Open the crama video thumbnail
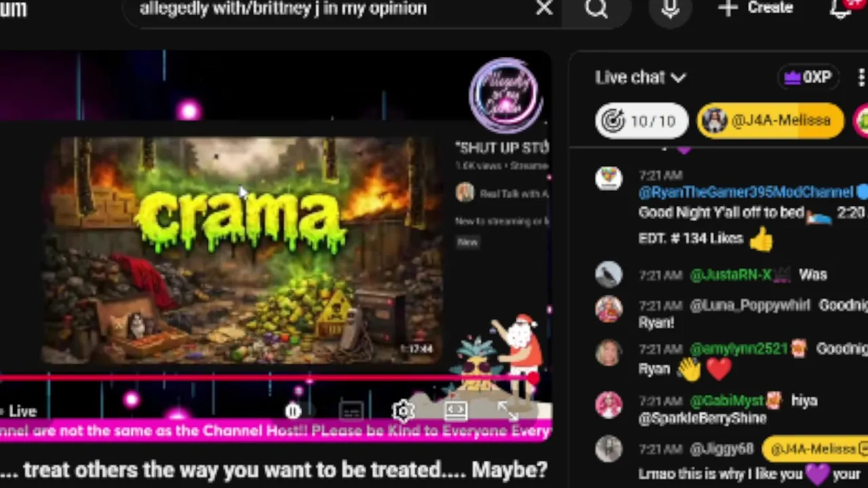Viewport: 868px width, 488px height. (241, 249)
